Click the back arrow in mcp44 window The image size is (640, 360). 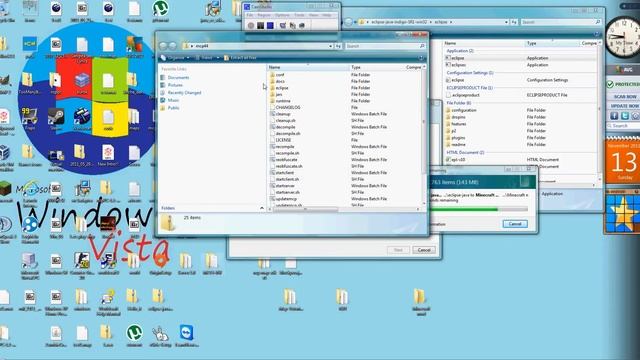(163, 46)
